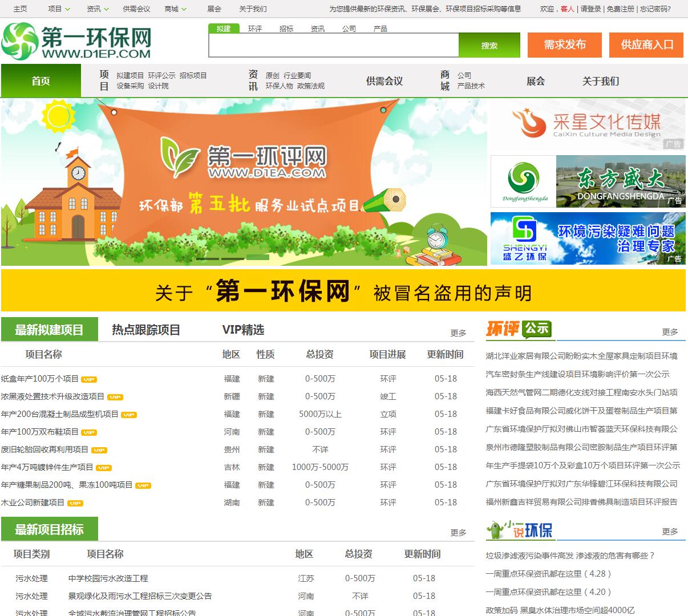Open the 东方盛大 DongfangShengda advertisement

tap(588, 181)
